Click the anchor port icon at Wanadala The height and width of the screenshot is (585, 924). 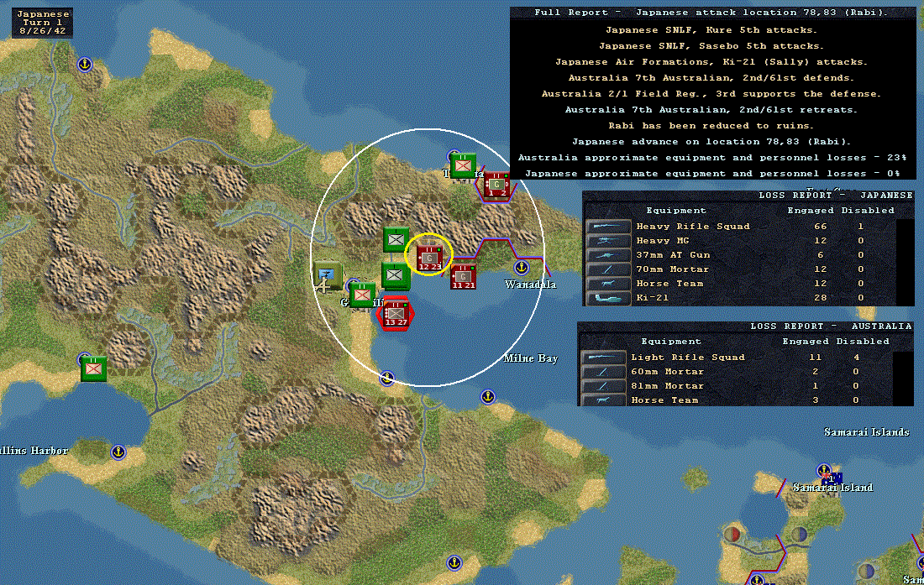point(521,268)
